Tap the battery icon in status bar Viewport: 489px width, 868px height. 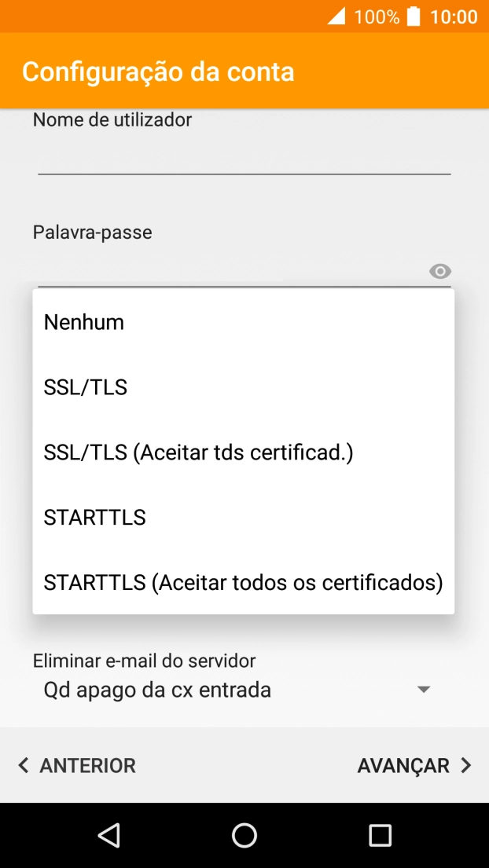[412, 16]
